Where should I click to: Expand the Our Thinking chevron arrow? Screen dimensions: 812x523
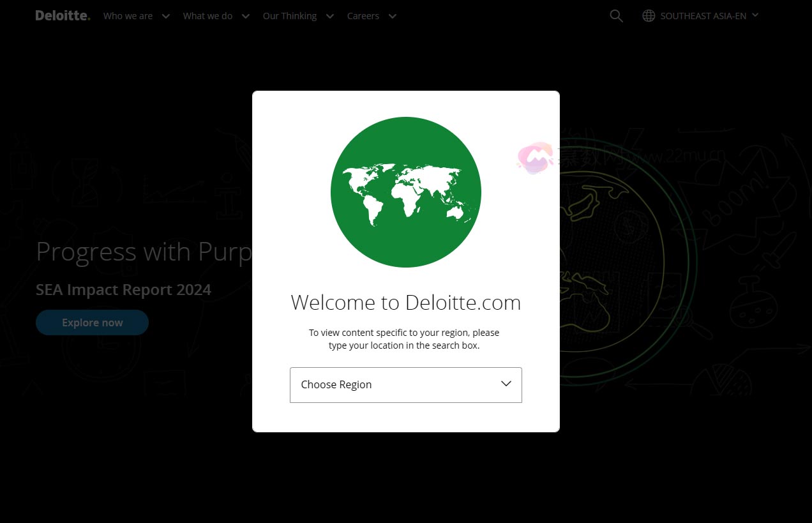pyautogui.click(x=330, y=16)
